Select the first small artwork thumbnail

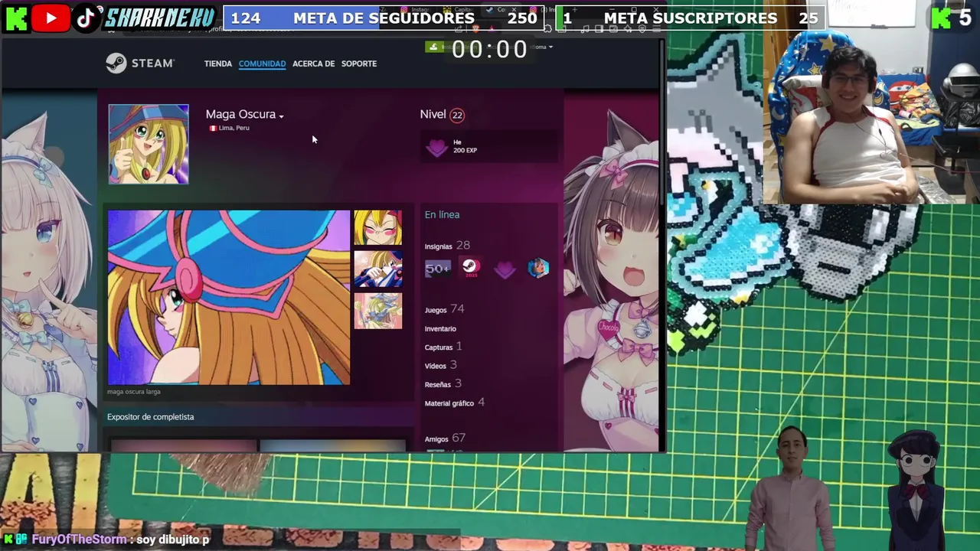(377, 228)
